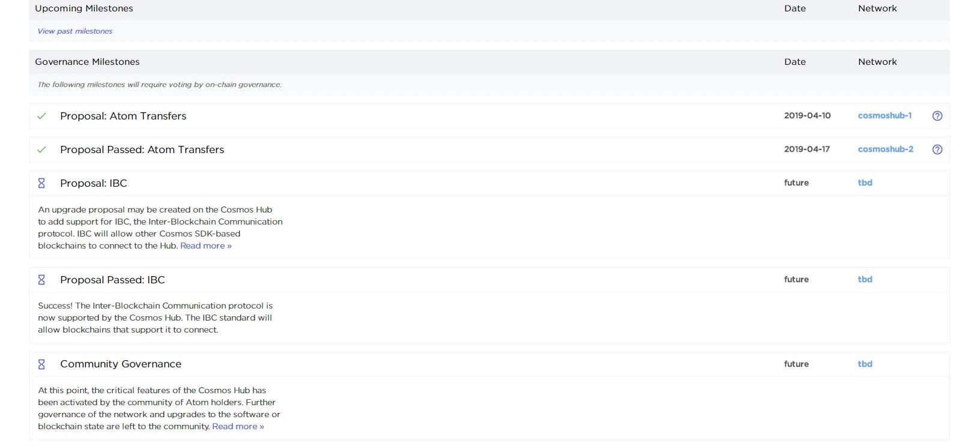Image resolution: width=980 pixels, height=446 pixels.
Task: Click the help icon for cosmoshub-2
Action: click(x=937, y=149)
